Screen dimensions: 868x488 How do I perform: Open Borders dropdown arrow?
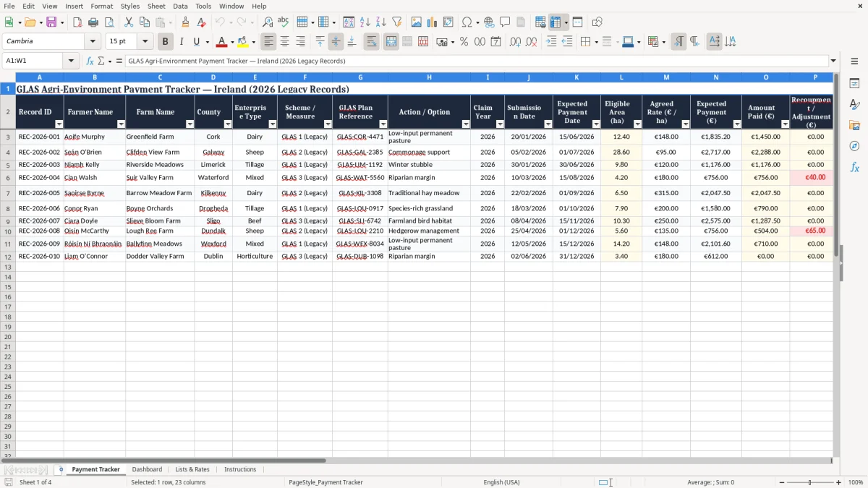[598, 42]
